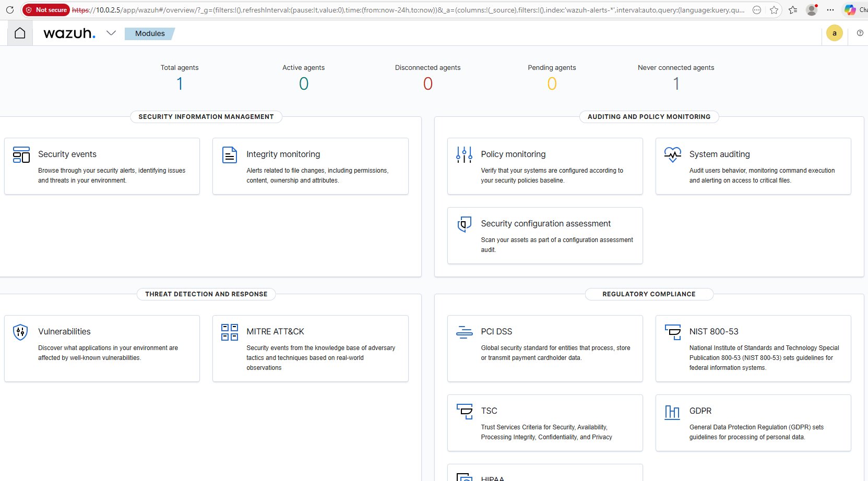Click the browser address bar URL
The height and width of the screenshot is (481, 868).
(x=418, y=10)
